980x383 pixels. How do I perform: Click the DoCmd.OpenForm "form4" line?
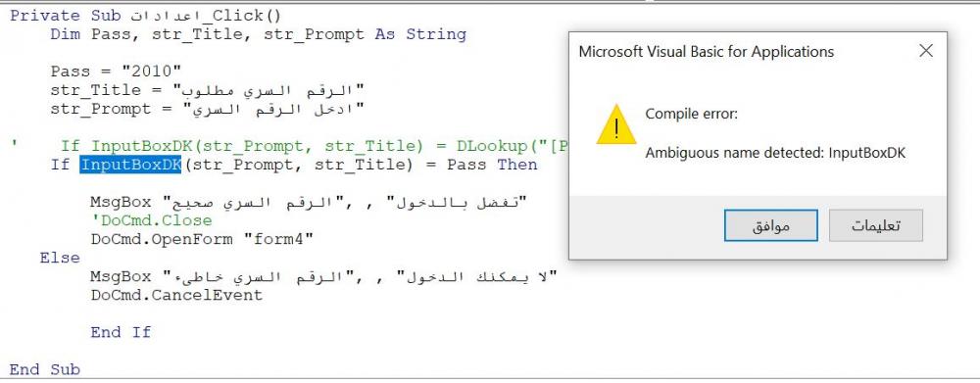[201, 239]
